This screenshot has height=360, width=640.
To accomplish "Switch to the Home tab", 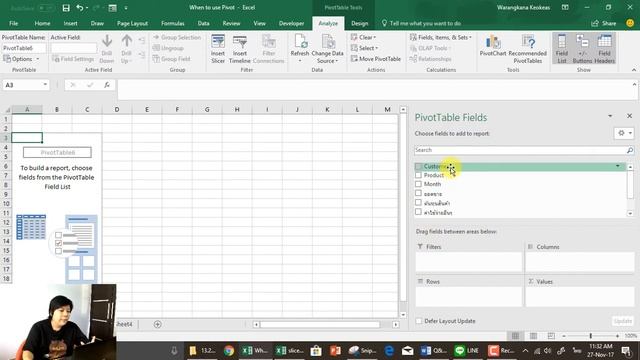I will [42, 23].
